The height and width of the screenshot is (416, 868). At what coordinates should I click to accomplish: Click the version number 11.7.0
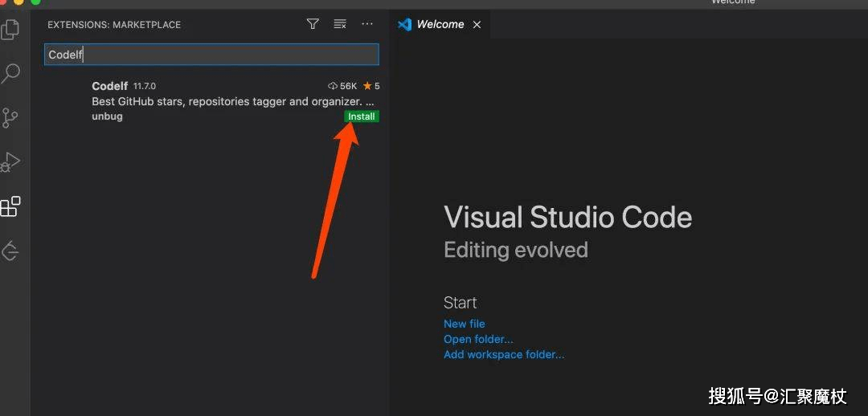pyautogui.click(x=145, y=86)
